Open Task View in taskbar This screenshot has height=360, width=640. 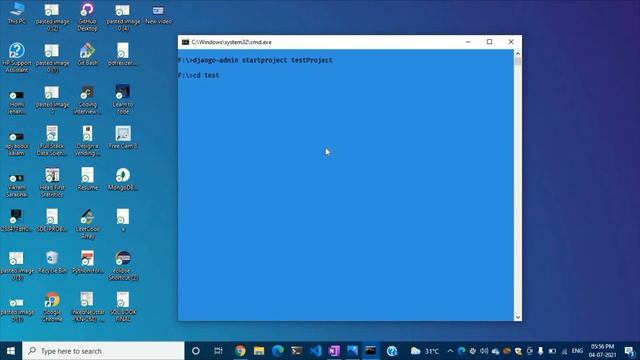coord(218,351)
